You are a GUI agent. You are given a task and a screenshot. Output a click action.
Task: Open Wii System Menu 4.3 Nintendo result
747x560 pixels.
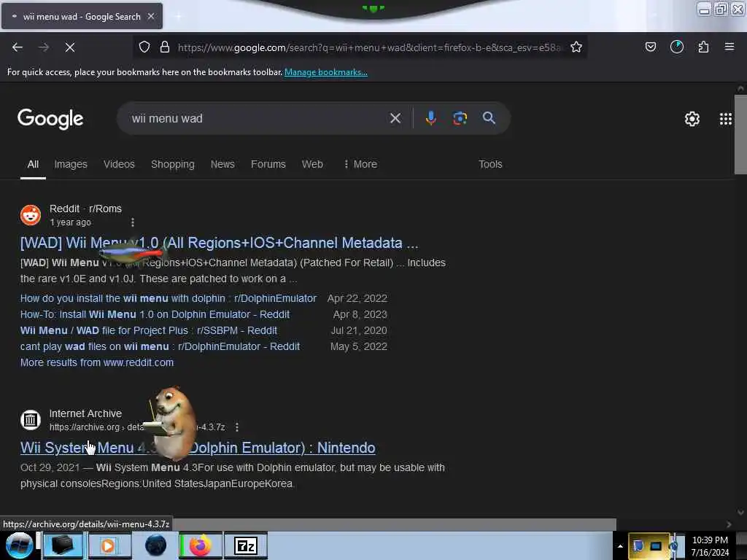198,448
